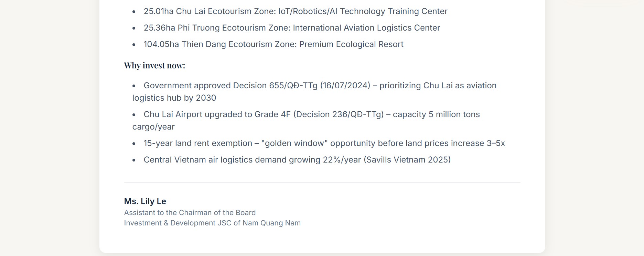Click the "Why invest now:" heading

154,66
